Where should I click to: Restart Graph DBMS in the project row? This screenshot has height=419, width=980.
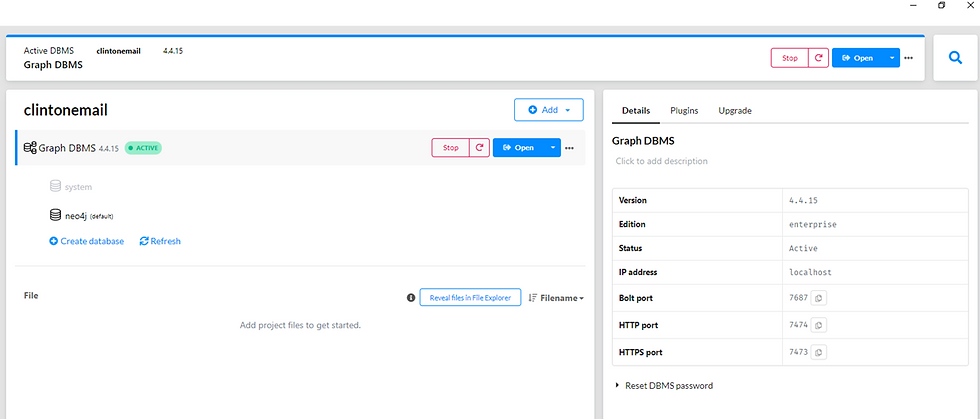[x=479, y=148]
